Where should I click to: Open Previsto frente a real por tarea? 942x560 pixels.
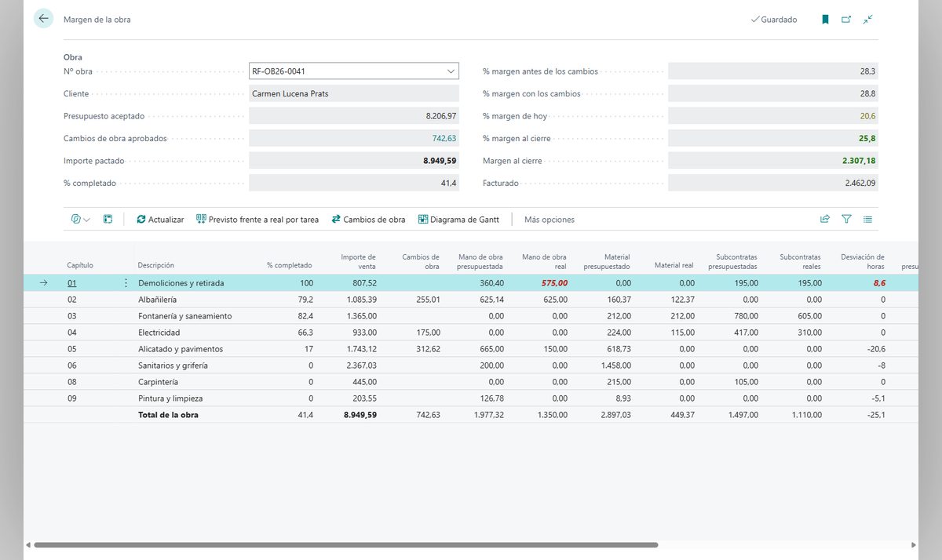[257, 220]
